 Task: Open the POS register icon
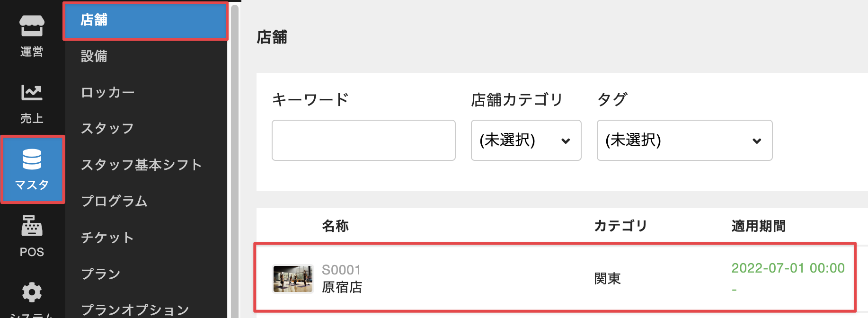(32, 226)
